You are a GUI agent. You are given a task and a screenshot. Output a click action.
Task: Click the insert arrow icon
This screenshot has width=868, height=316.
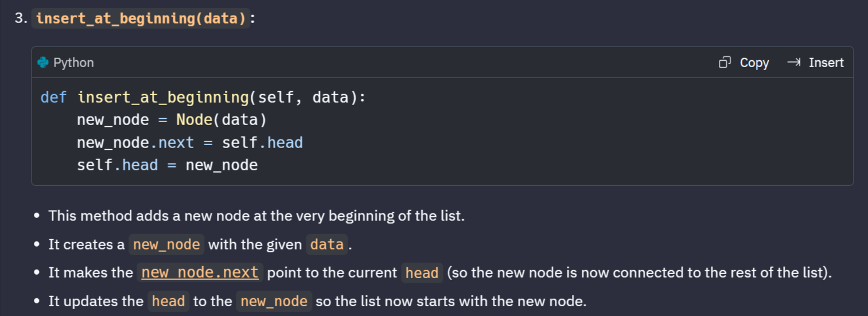coord(794,63)
